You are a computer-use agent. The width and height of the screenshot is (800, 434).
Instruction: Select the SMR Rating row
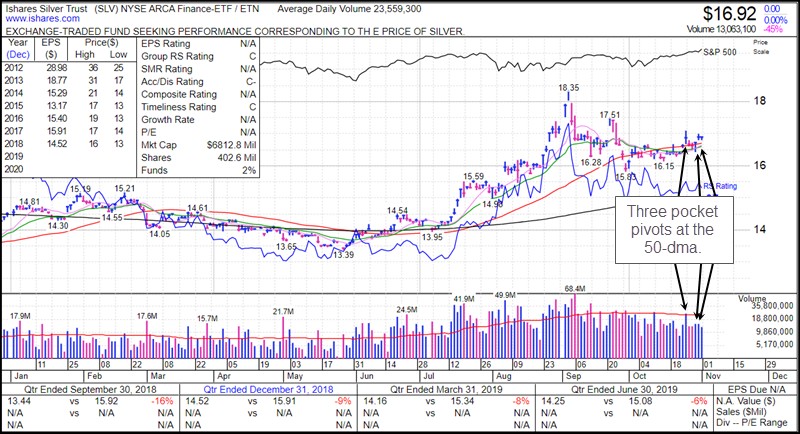198,69
